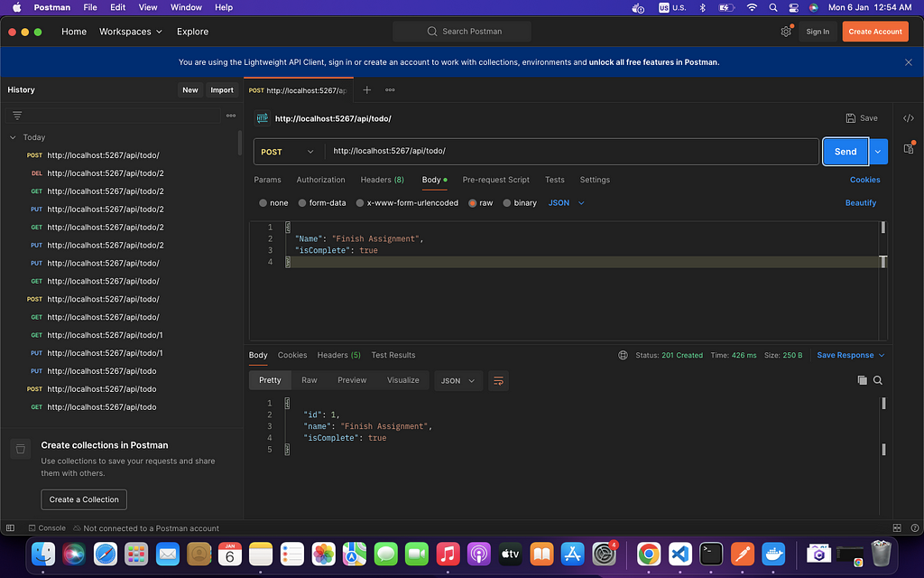
Task: Fold response JSON at line 1
Action: coord(287,404)
